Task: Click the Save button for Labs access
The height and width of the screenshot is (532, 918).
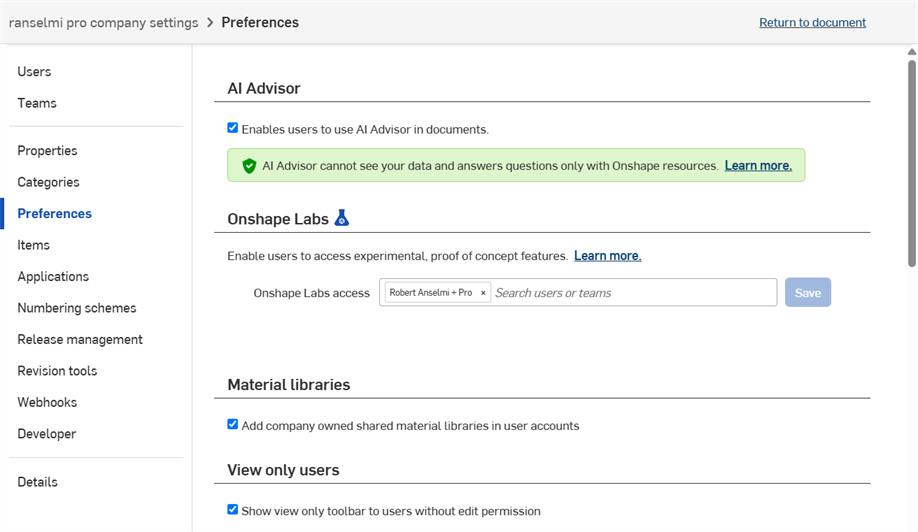Action: 808,293
